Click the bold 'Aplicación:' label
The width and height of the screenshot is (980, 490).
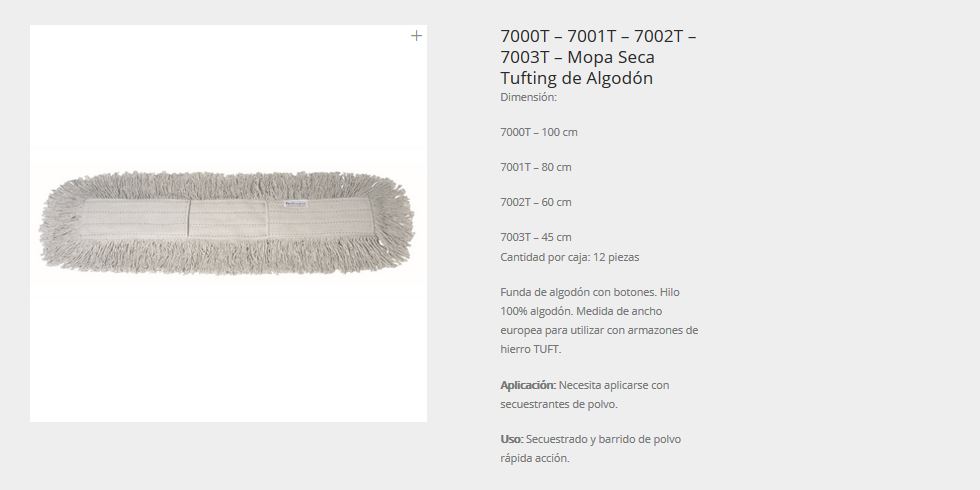coord(528,385)
